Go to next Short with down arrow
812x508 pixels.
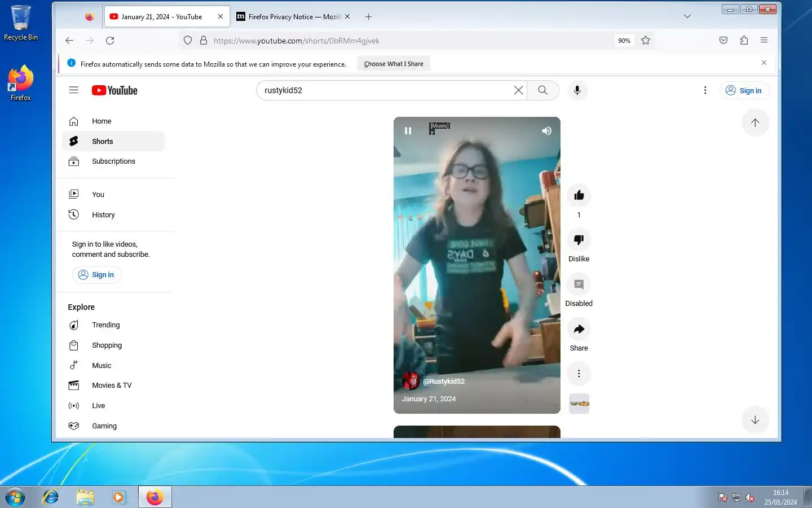click(x=755, y=420)
